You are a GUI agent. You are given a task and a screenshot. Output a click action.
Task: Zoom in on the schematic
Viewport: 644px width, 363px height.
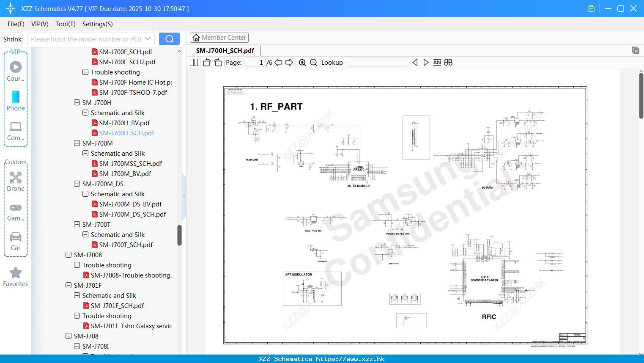pyautogui.click(x=302, y=63)
